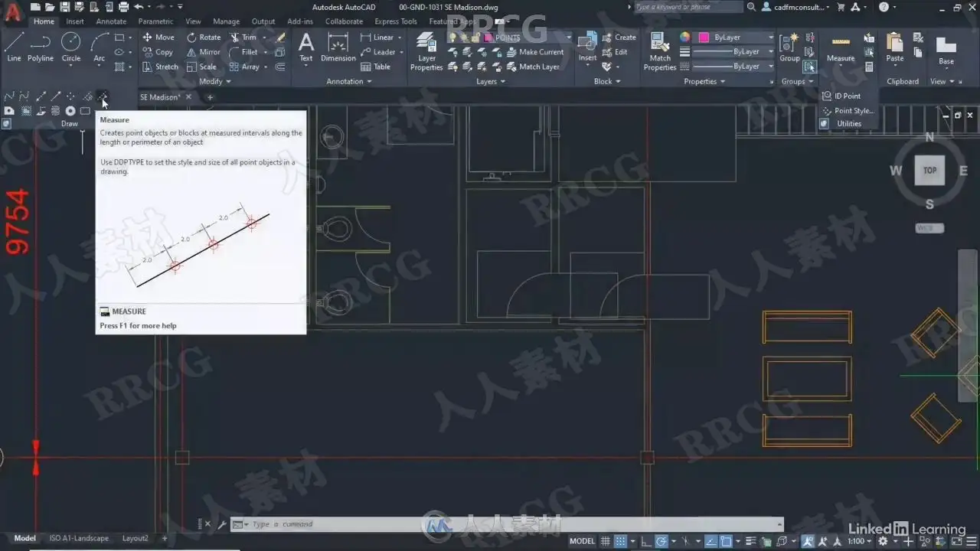
Task: Click the TOP face of ViewCube
Action: (x=929, y=171)
